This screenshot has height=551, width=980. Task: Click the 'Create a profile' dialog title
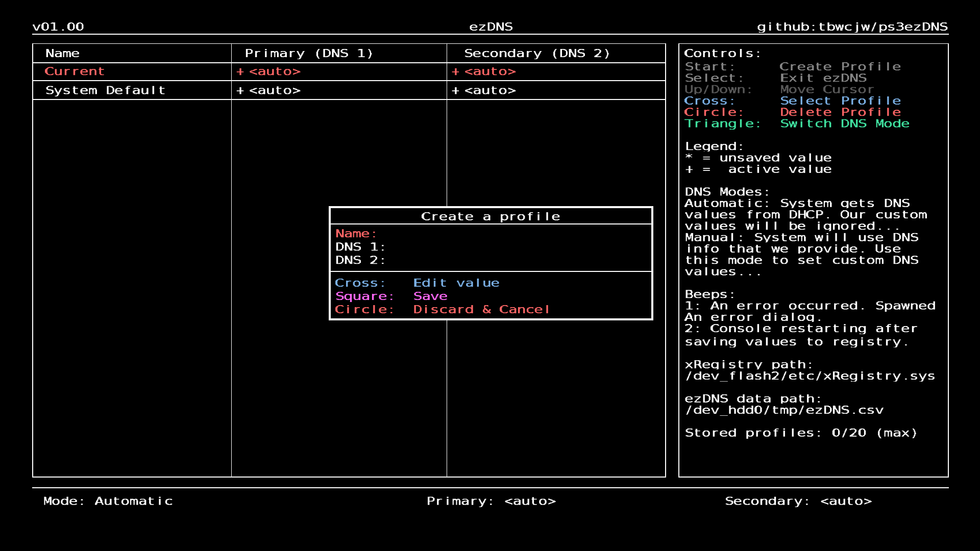tap(491, 216)
